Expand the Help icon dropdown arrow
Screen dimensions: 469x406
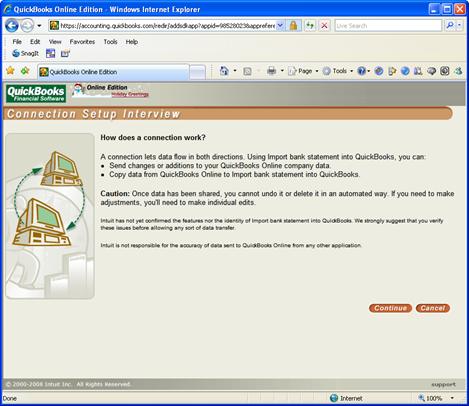pos(369,71)
